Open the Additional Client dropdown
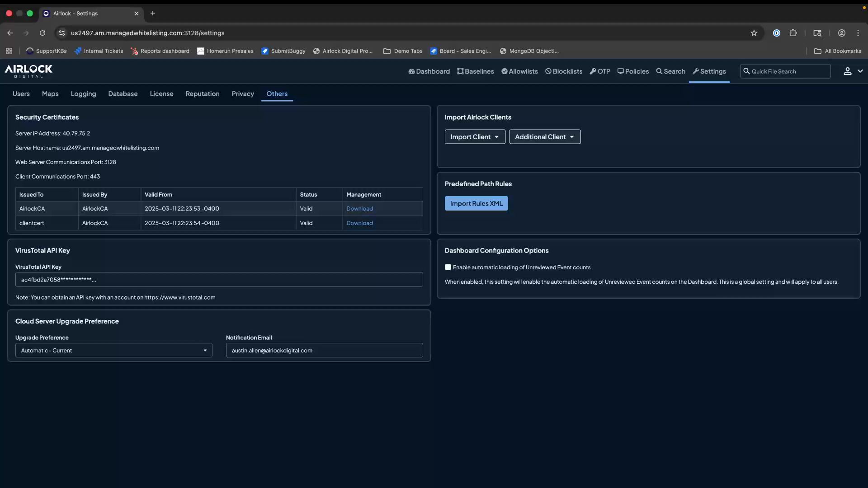 pyautogui.click(x=545, y=137)
